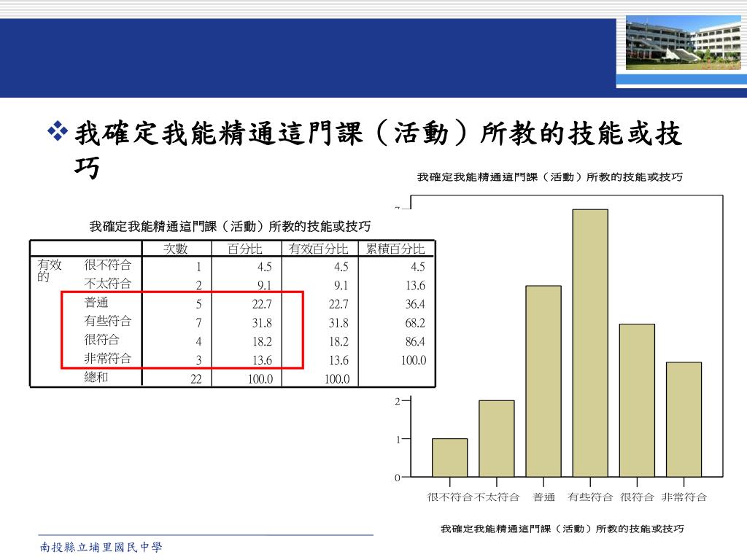Click the shortest bar for 很不符合
The image size is (747, 560).
449,458
